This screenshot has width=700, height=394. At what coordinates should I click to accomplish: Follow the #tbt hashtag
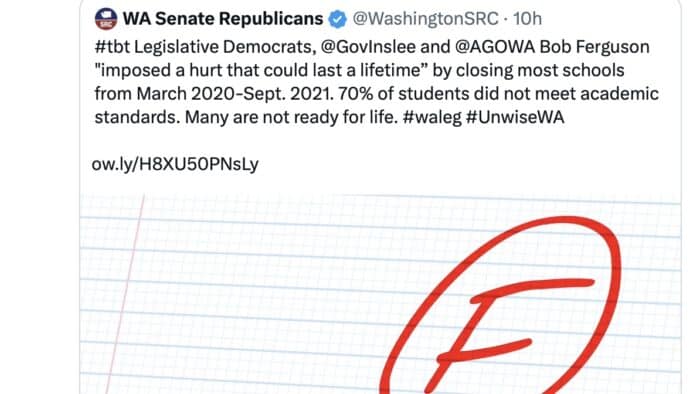112,47
